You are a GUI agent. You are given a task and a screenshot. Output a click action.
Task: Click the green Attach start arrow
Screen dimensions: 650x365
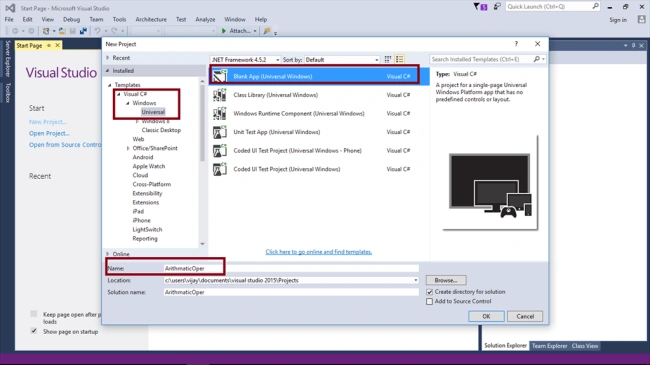pyautogui.click(x=224, y=31)
